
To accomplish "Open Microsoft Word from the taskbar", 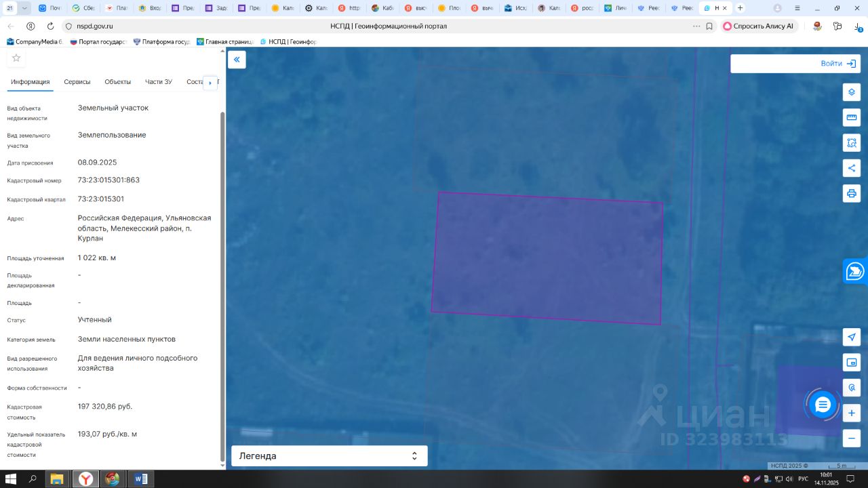I will (x=140, y=479).
